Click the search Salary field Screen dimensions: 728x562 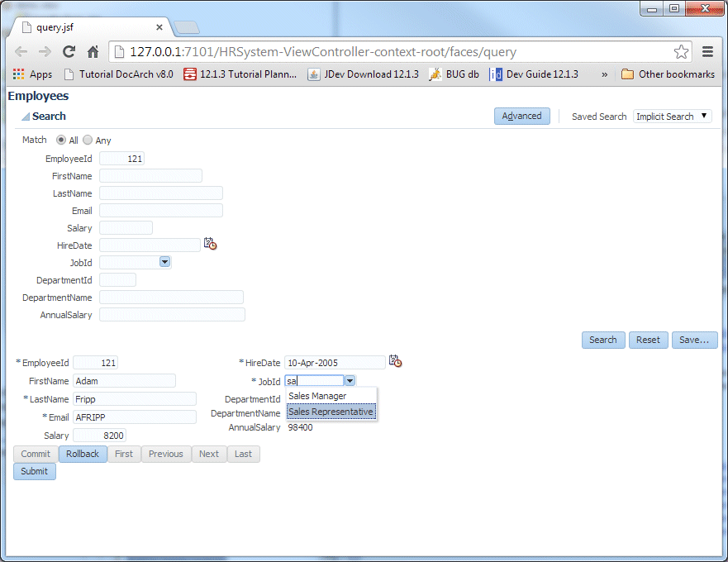click(x=126, y=227)
